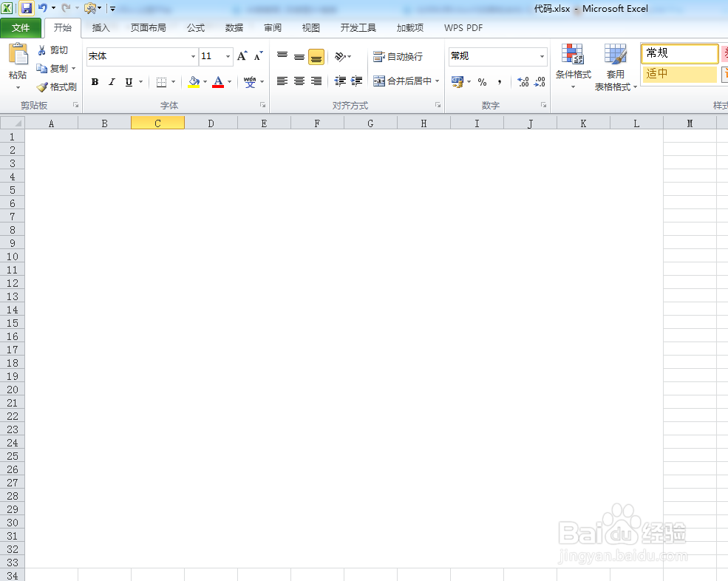Click 合并后居中 merge and center button

point(403,81)
